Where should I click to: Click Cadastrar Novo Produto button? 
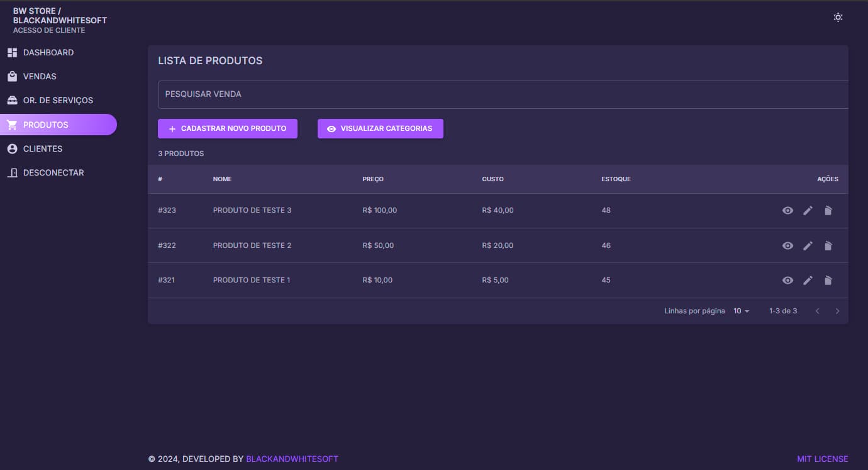click(228, 128)
